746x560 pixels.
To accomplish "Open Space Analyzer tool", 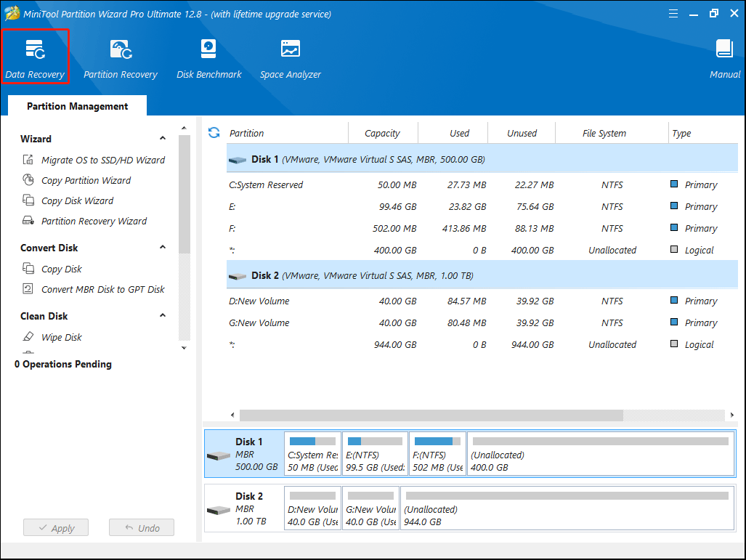I will pos(291,59).
